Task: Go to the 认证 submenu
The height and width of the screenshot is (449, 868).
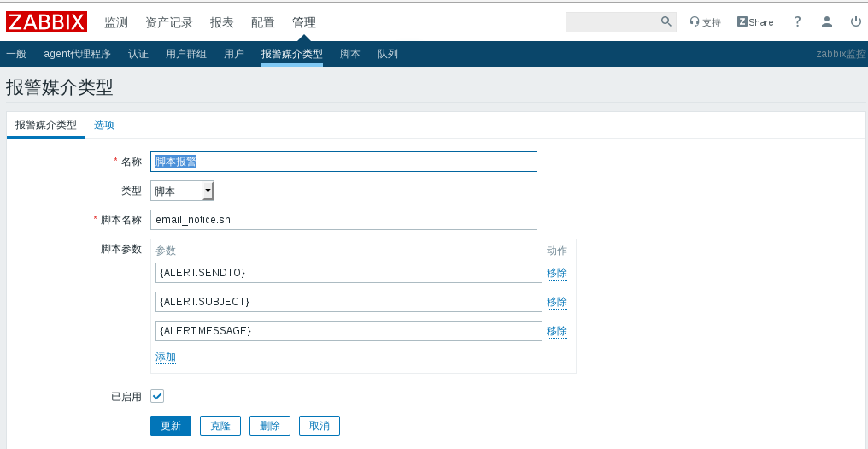Action: click(x=138, y=54)
